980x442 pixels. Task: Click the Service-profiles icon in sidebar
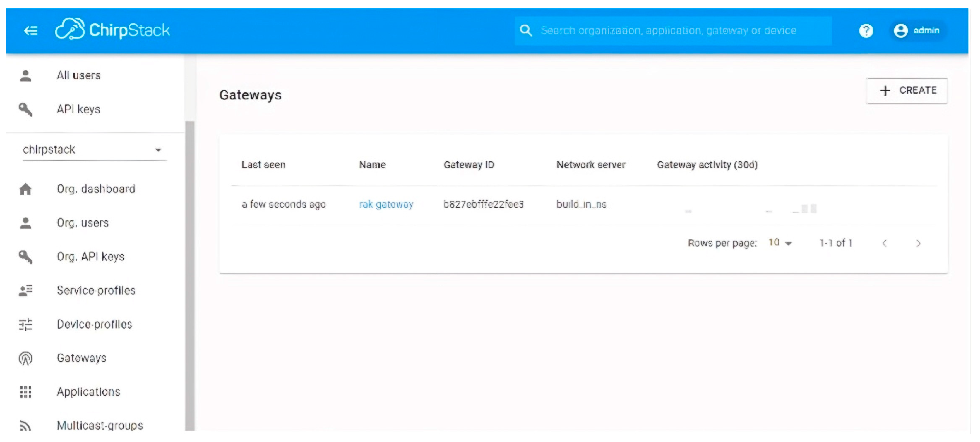tap(25, 291)
